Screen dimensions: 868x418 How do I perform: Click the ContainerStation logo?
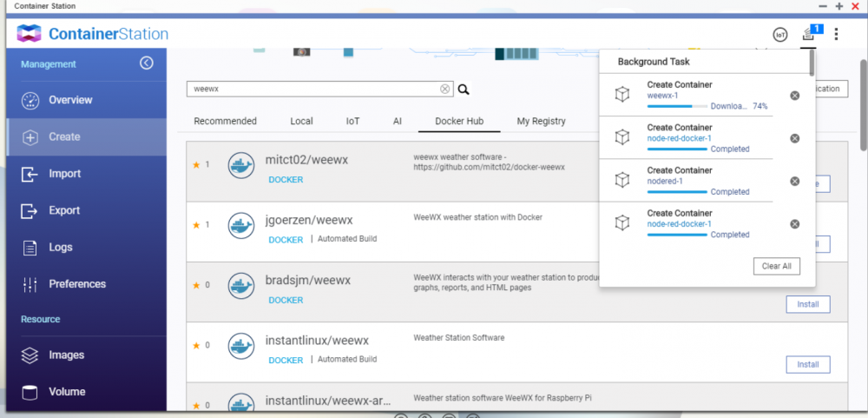pos(93,34)
